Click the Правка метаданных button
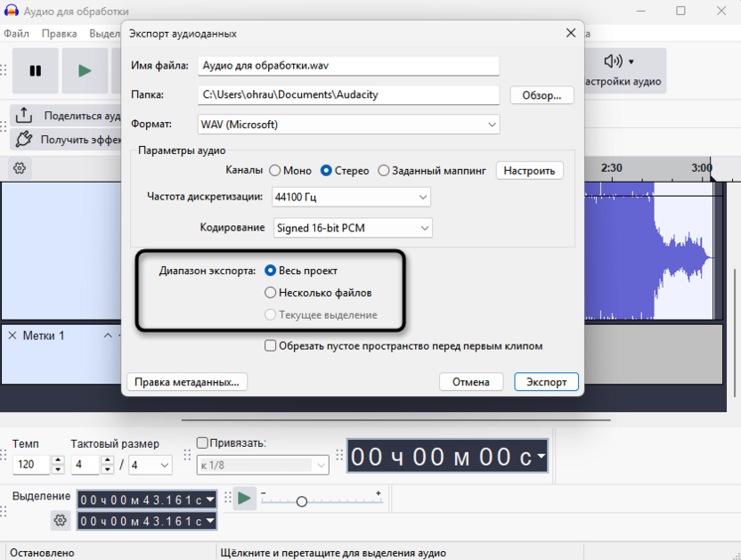741x560 pixels. click(187, 381)
